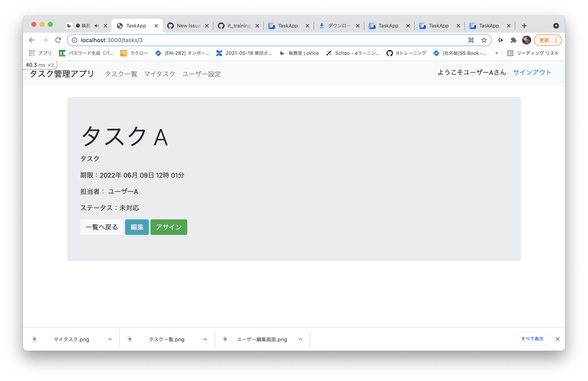Switch to the ダウンロード tab

[339, 26]
